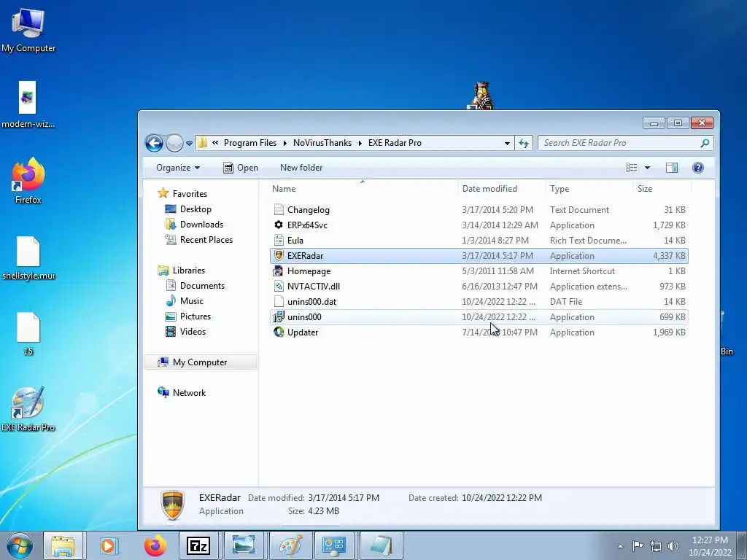Open Recent Places in Favorites
Viewport: 747px width, 560px height.
coord(199,239)
